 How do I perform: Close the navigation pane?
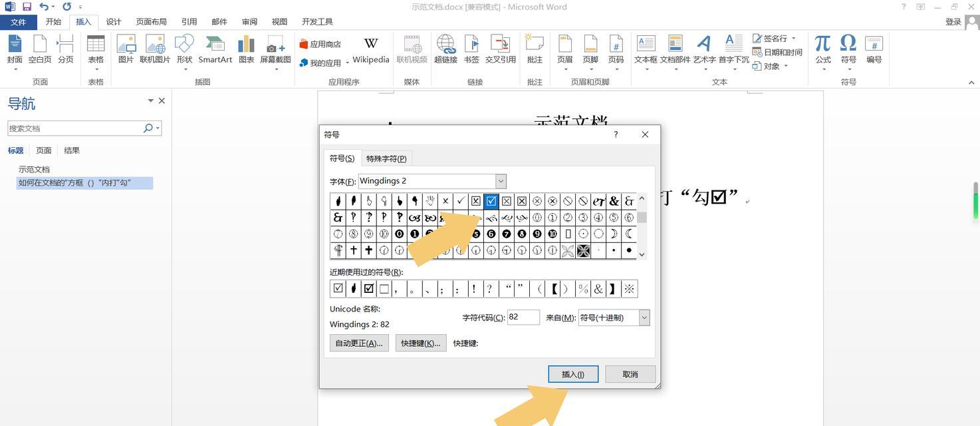click(x=162, y=101)
